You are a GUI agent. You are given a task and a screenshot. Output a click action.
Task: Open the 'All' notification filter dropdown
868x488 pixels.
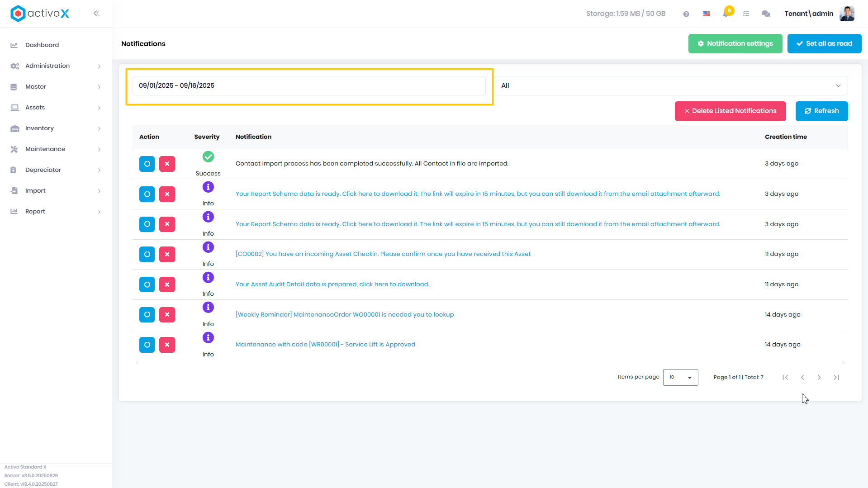pos(671,85)
